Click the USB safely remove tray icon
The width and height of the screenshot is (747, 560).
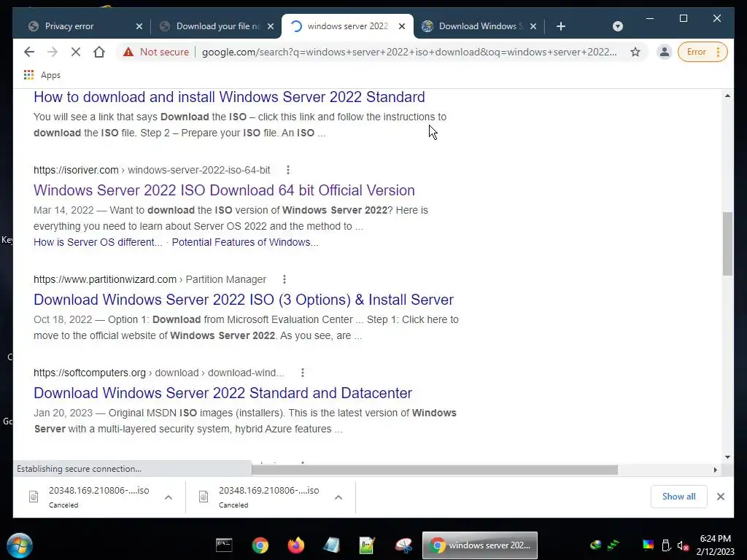(x=666, y=545)
